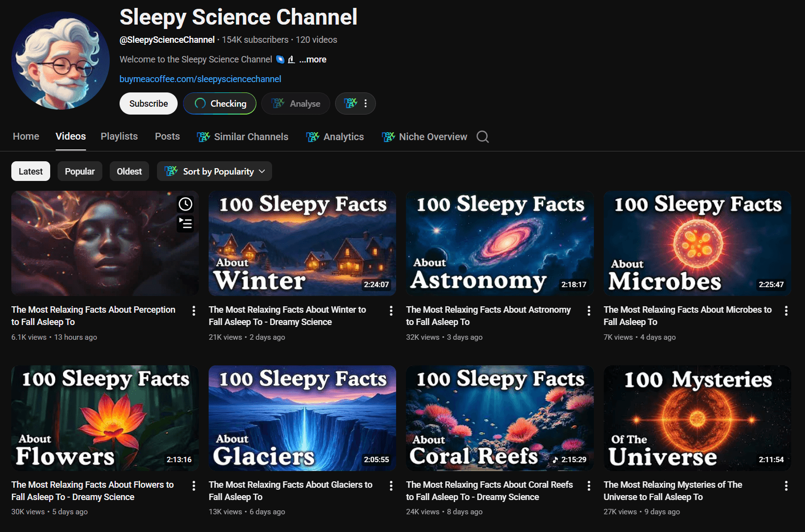Open channel search via the magnifier icon
Image resolution: width=805 pixels, height=532 pixels.
483,137
